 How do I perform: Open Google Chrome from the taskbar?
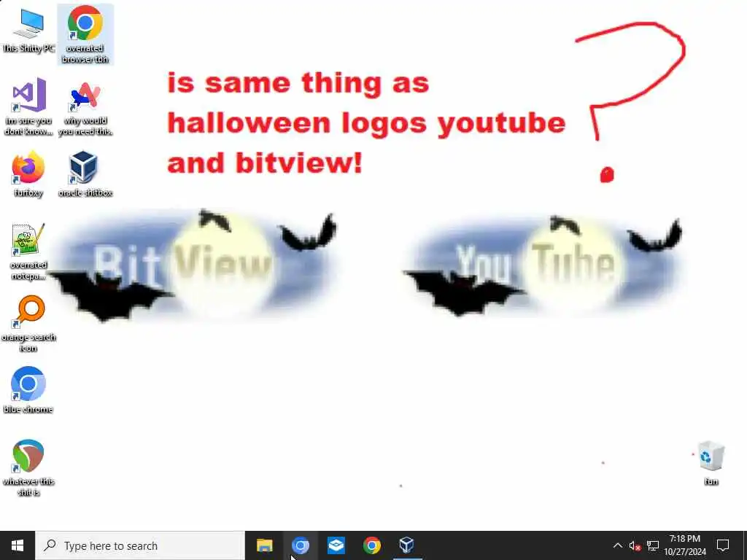(372, 545)
